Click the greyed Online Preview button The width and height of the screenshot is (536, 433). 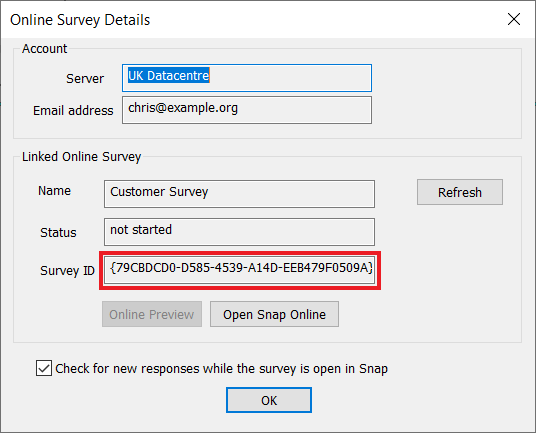[152, 314]
